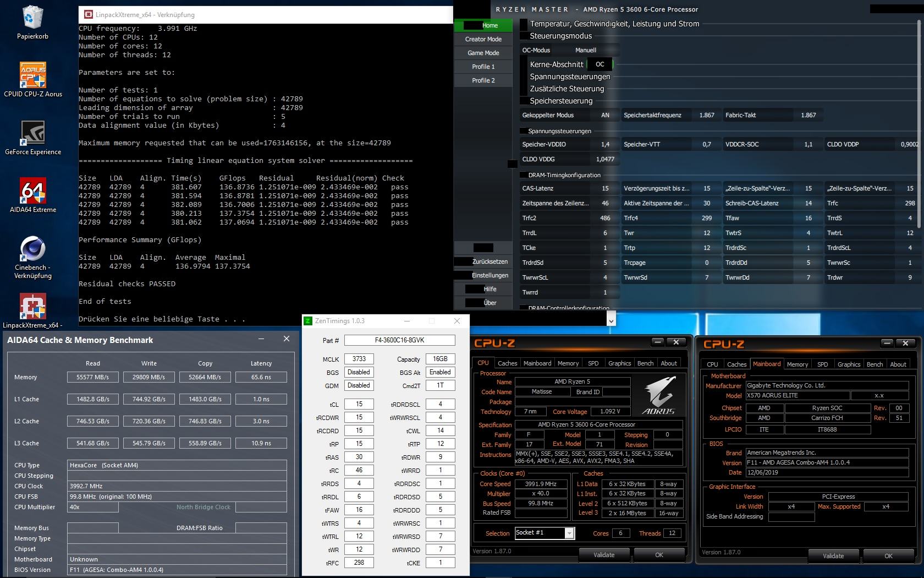Open About tab in left CPU-Z window
Screen dimensions: 924x578
click(x=669, y=363)
